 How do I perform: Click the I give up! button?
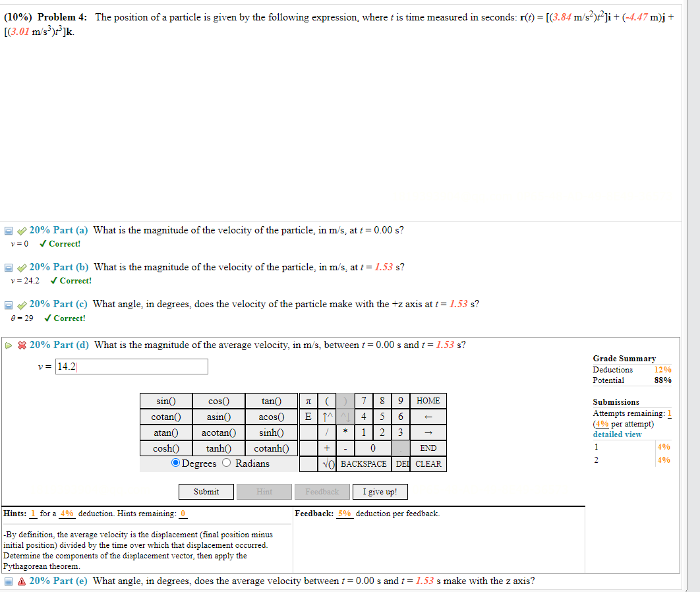[380, 491]
